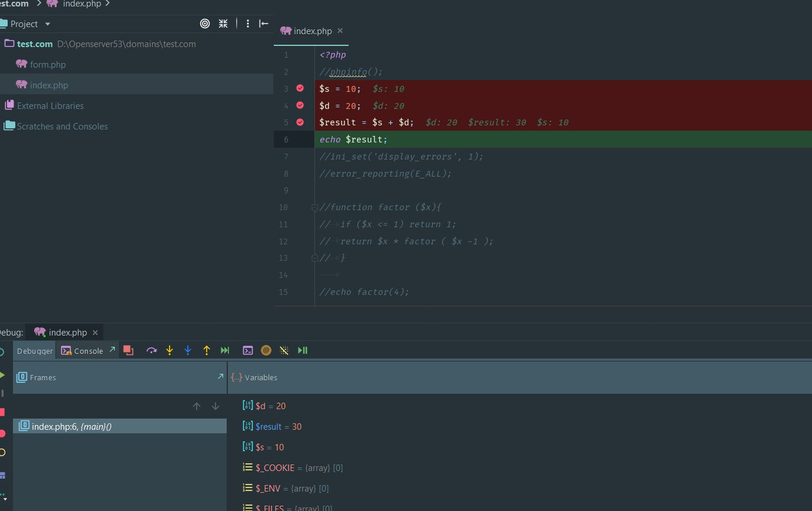Resume program with the green play icon
The image size is (812, 511).
[x=2, y=375]
